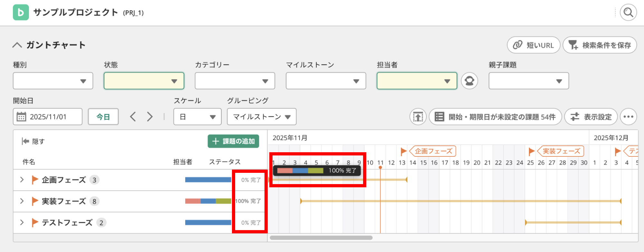
Task: Click the ステータス column header
Action: pos(225,162)
